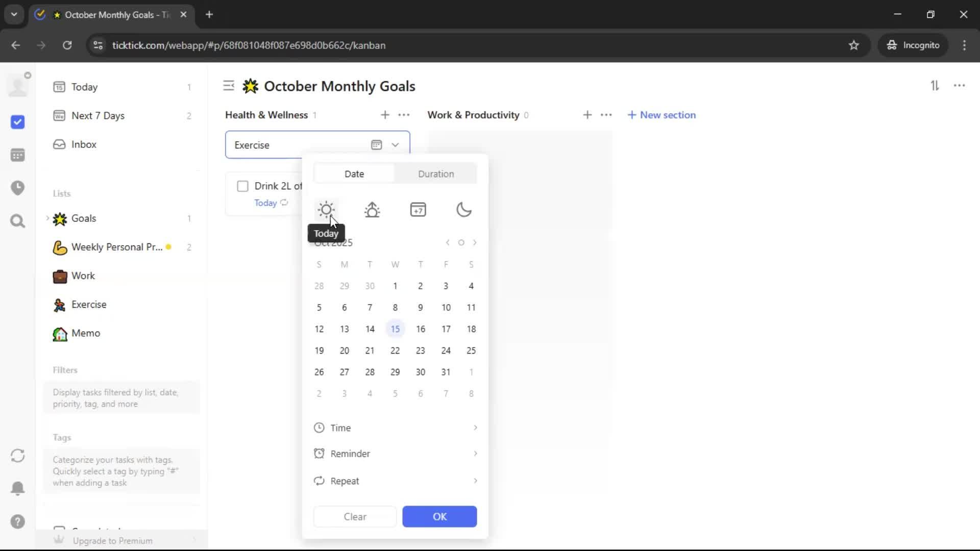Select the Next Week +7 calendar icon
The height and width of the screenshot is (551, 980).
418,210
